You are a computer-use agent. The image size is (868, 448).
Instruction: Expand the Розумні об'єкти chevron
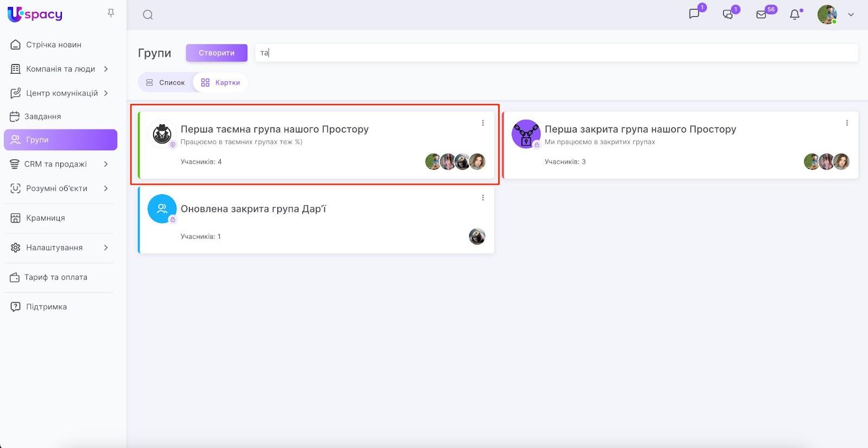106,188
